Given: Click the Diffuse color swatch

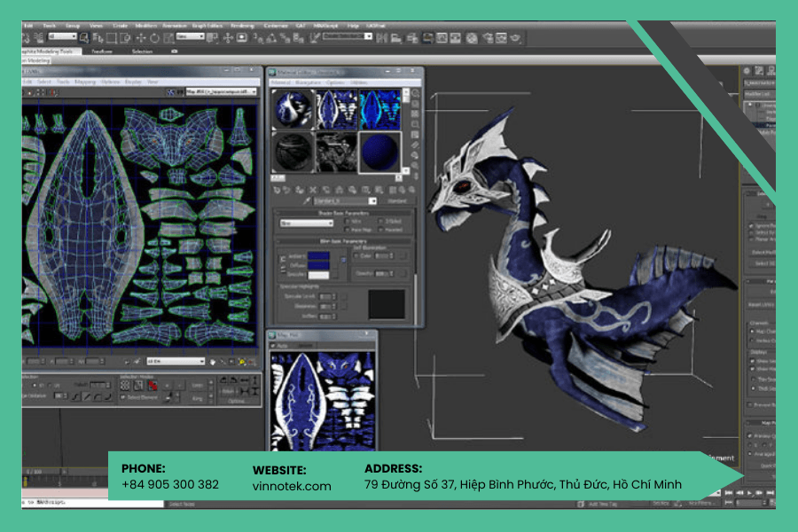Looking at the screenshot, I should (x=318, y=265).
